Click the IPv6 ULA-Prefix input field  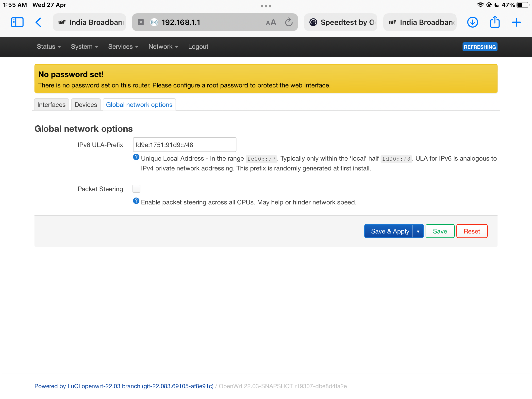(184, 145)
